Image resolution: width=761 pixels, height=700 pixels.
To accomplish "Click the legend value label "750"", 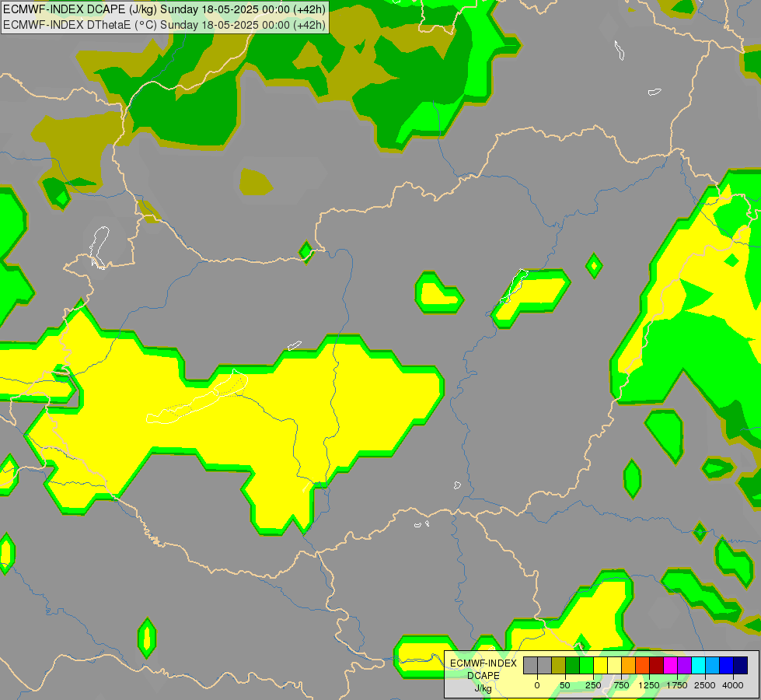I will (621, 685).
